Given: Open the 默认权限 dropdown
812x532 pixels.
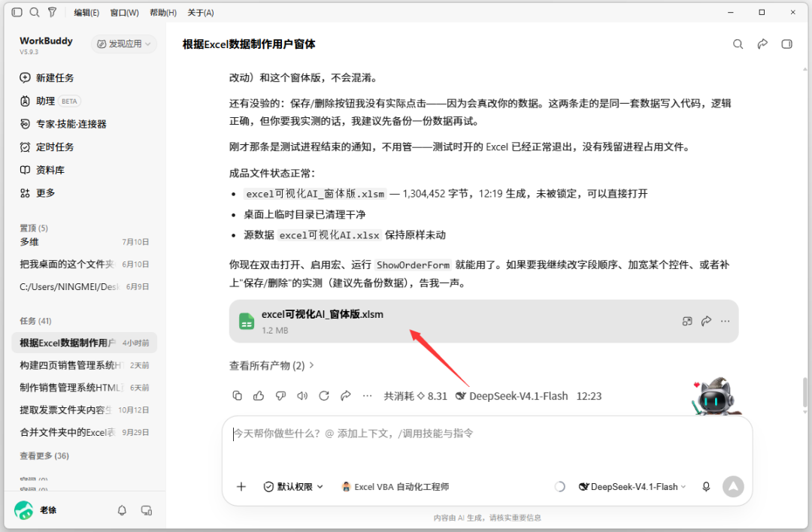Looking at the screenshot, I should [294, 486].
